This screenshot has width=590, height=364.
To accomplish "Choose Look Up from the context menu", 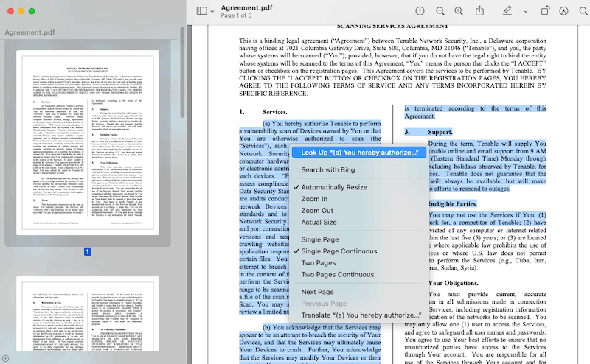I will (358, 153).
